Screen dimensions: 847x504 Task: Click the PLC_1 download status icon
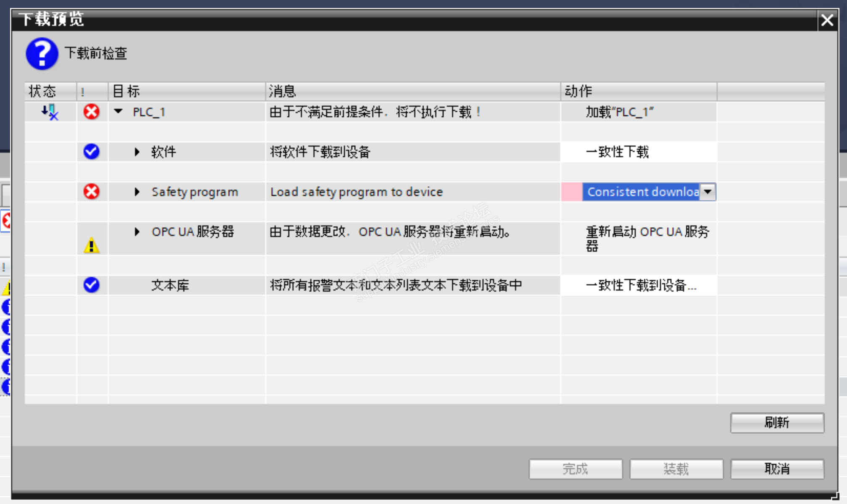click(50, 112)
